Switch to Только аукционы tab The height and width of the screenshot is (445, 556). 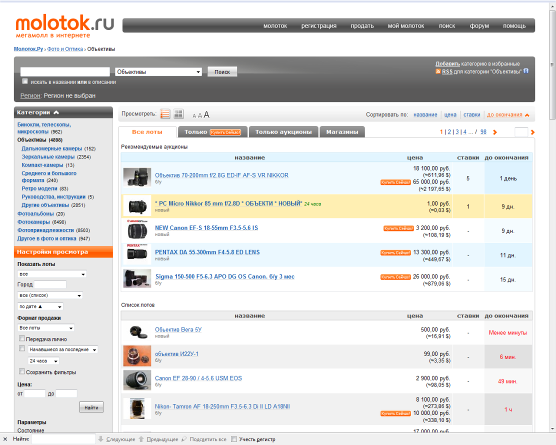click(x=284, y=132)
